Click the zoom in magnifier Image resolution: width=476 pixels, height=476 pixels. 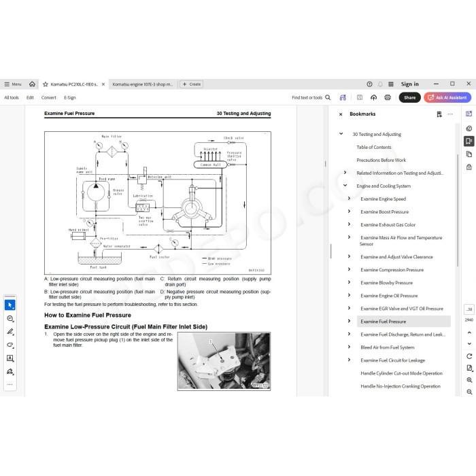pos(469,380)
